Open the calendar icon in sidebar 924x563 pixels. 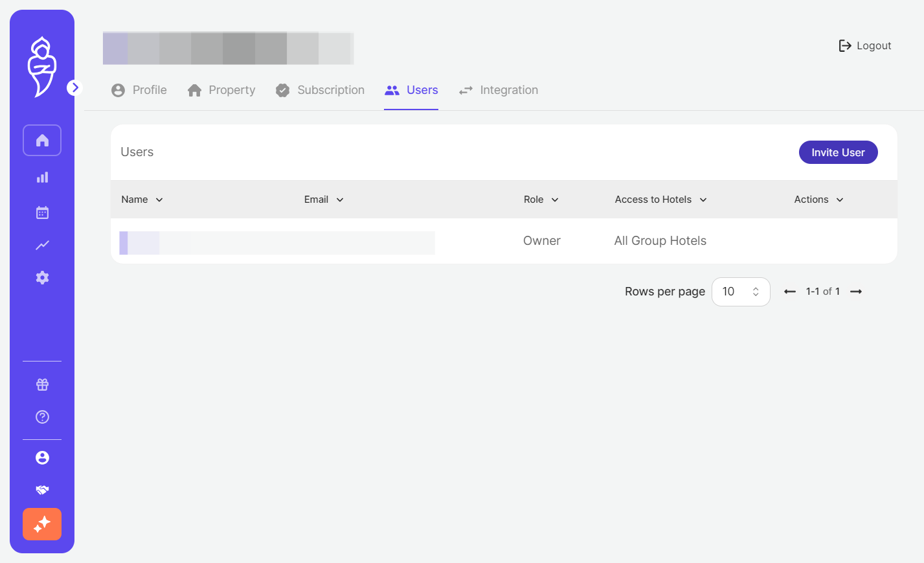[x=42, y=213]
